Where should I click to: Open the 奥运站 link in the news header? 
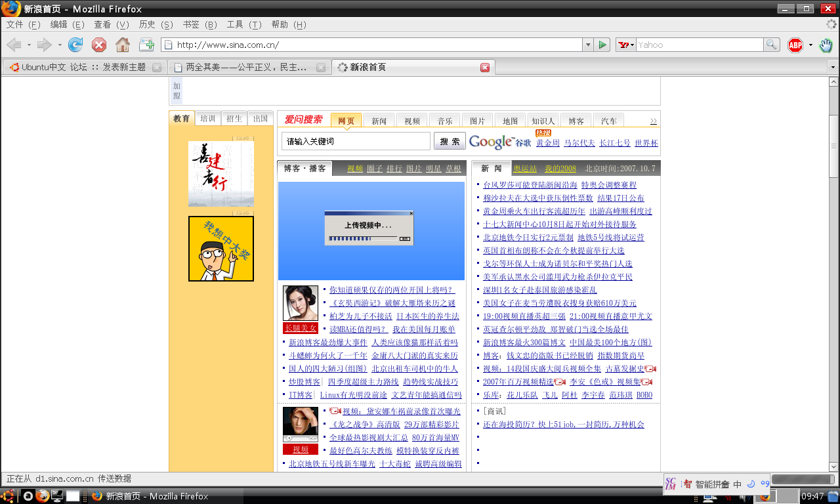[x=525, y=169]
